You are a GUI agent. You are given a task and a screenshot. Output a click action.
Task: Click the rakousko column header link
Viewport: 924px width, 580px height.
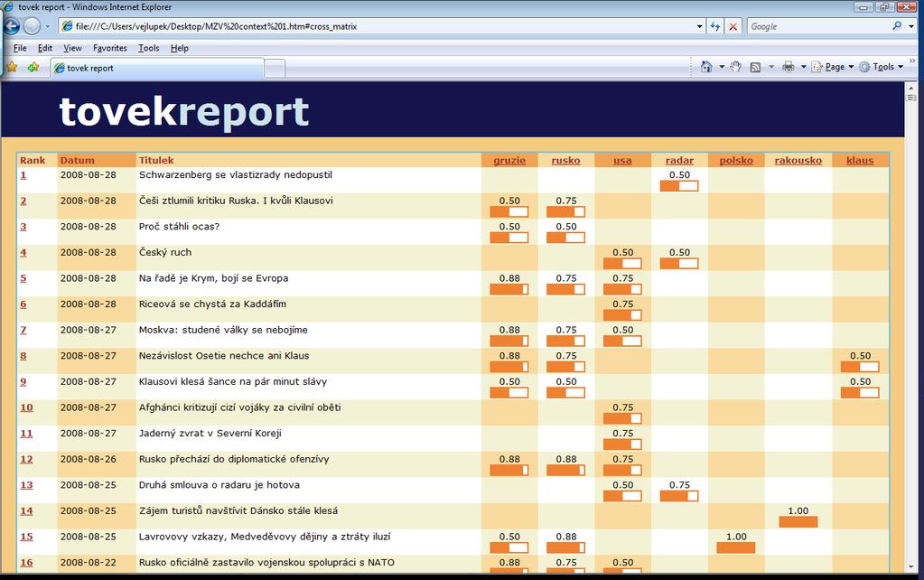pos(798,160)
